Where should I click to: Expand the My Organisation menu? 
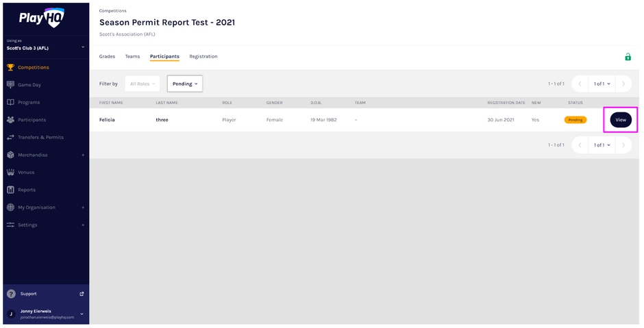pyautogui.click(x=83, y=207)
